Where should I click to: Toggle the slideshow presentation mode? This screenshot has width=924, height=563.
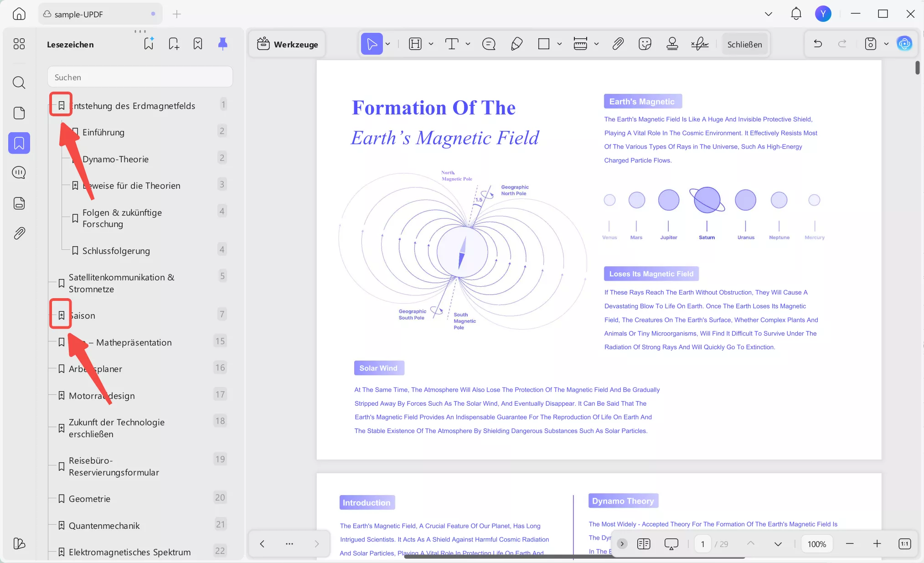671,544
